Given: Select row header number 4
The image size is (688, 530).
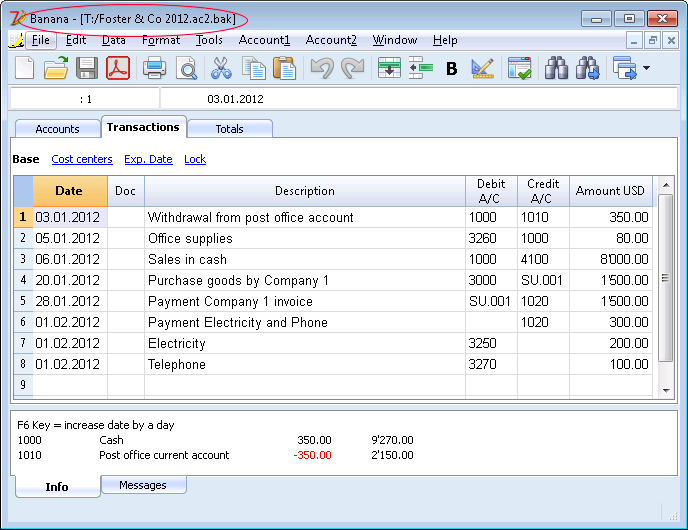Looking at the screenshot, I should click(23, 280).
